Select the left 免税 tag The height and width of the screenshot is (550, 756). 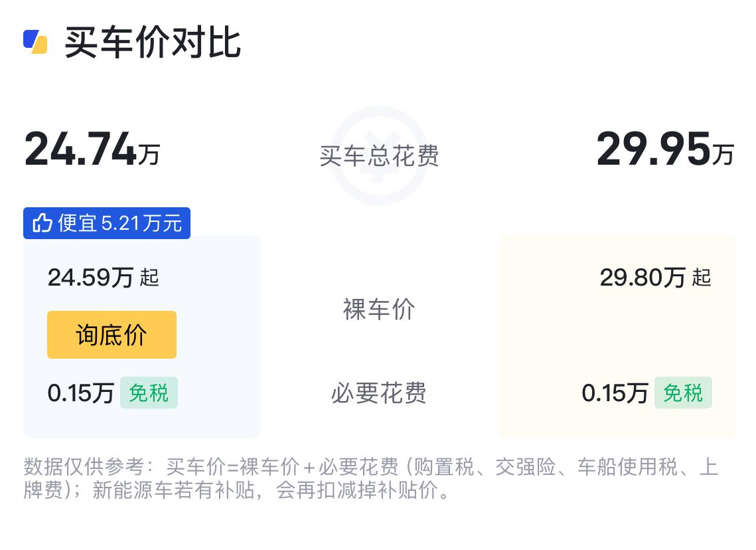(149, 393)
